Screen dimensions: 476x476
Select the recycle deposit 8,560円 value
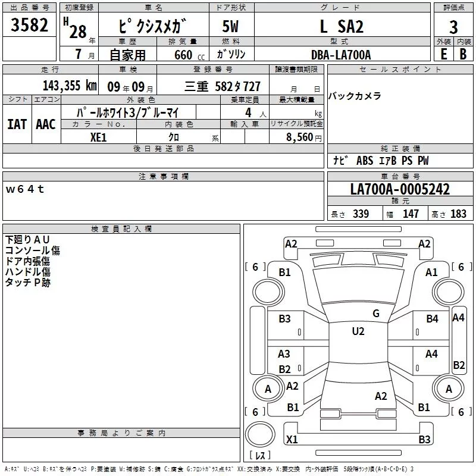[x=300, y=136]
